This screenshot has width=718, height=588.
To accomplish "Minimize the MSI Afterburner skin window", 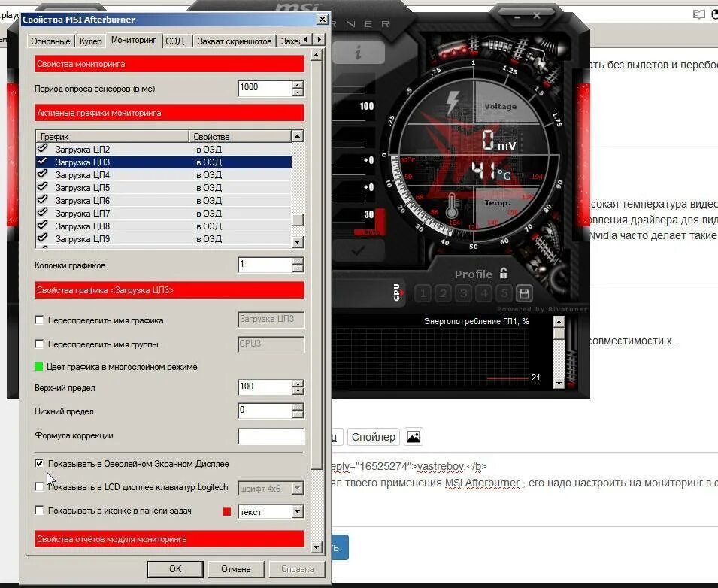I will click(x=517, y=17).
